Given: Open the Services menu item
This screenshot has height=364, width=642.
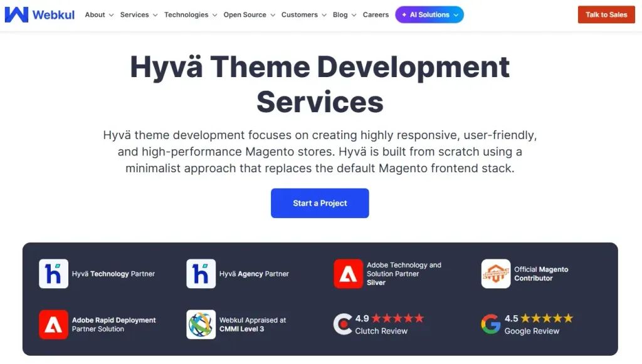Looking at the screenshot, I should (134, 15).
